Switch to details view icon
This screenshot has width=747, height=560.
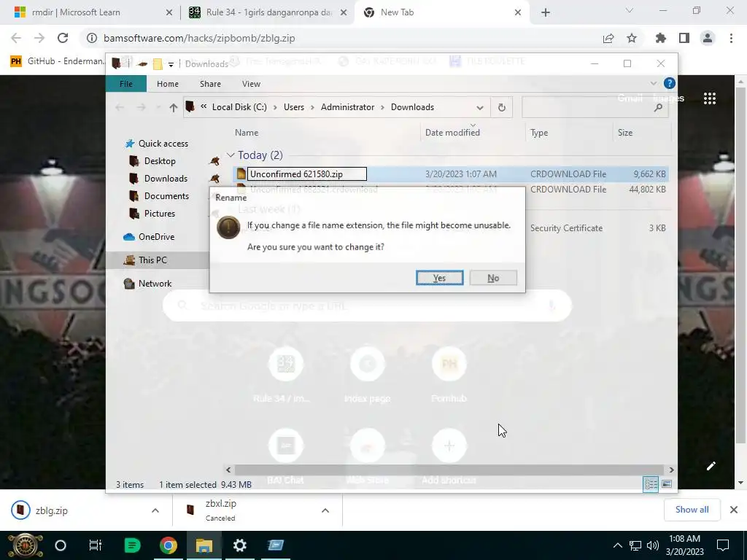pos(651,484)
